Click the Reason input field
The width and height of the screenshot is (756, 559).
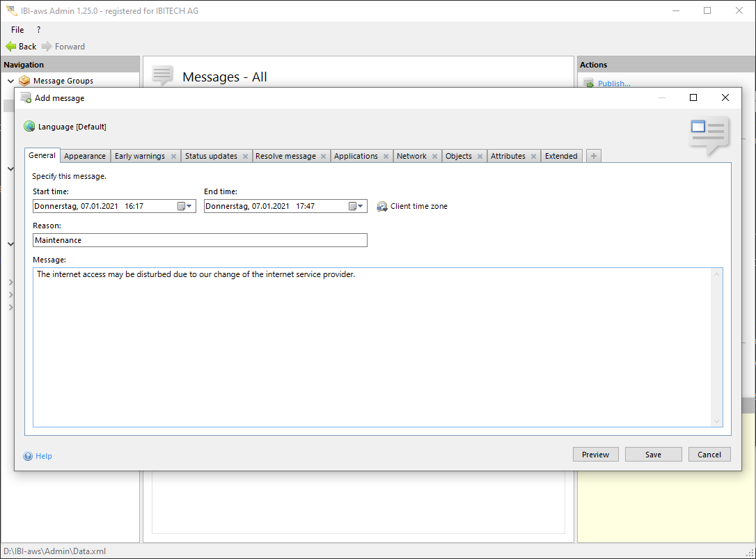(x=200, y=240)
